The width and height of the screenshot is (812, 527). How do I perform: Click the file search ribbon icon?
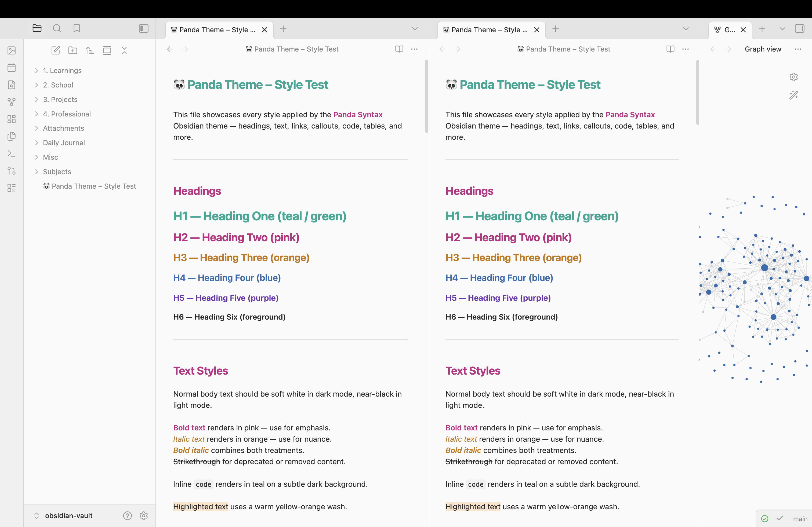coord(12,85)
